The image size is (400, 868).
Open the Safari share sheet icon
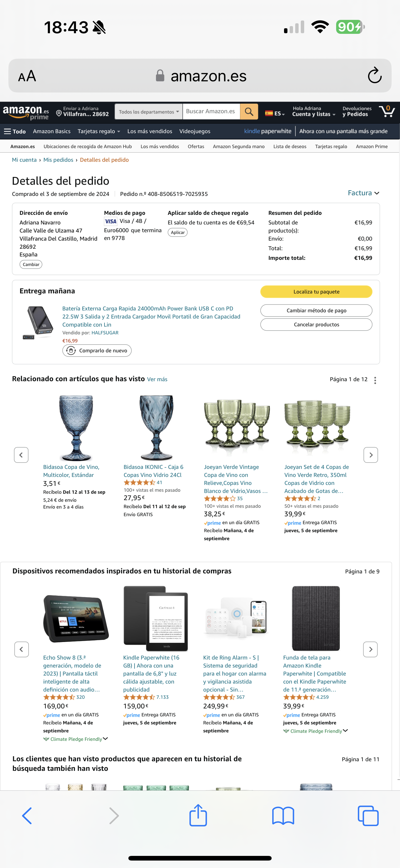(x=198, y=815)
